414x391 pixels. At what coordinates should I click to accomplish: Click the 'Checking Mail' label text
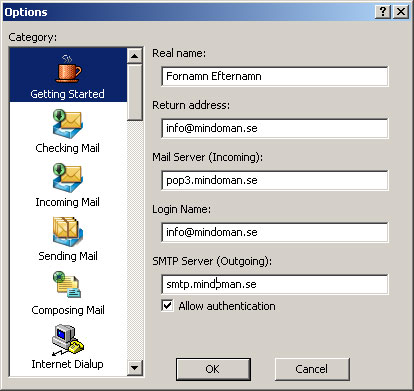[67, 148]
